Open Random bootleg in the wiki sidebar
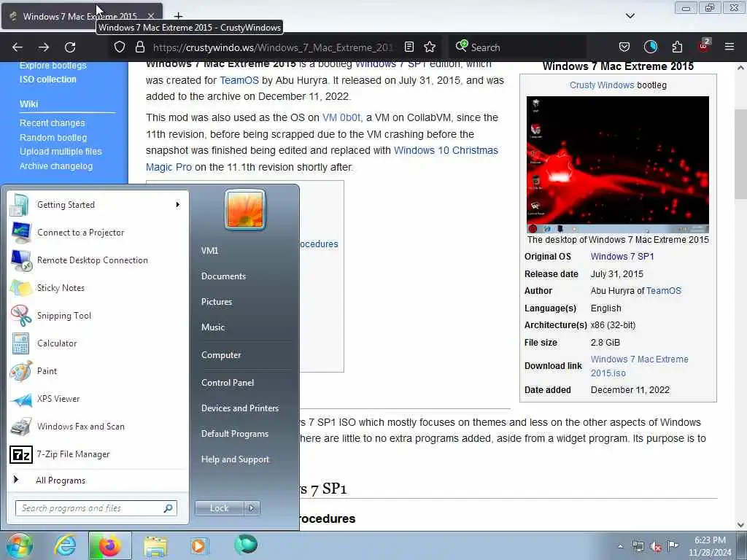This screenshot has height=560, width=747. click(53, 138)
